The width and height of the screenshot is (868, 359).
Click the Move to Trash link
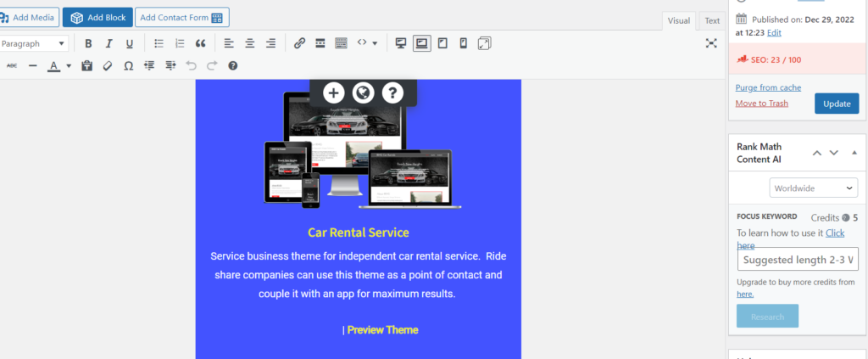pos(761,104)
